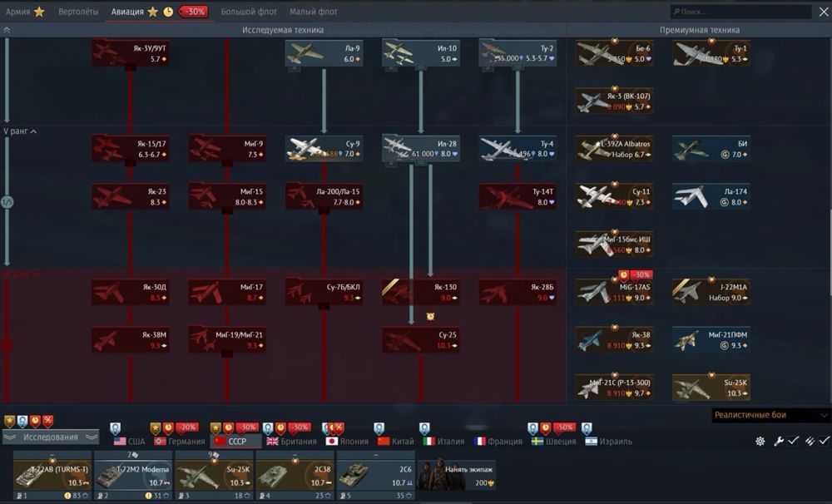Expand the Исследования panel button
Viewport: 832px width, 504px height.
point(51,437)
